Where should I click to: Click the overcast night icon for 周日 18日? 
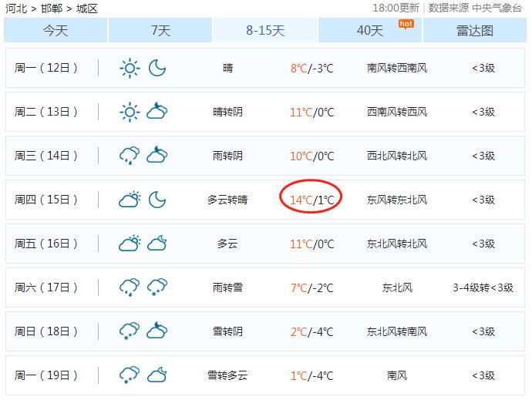pyautogui.click(x=157, y=330)
